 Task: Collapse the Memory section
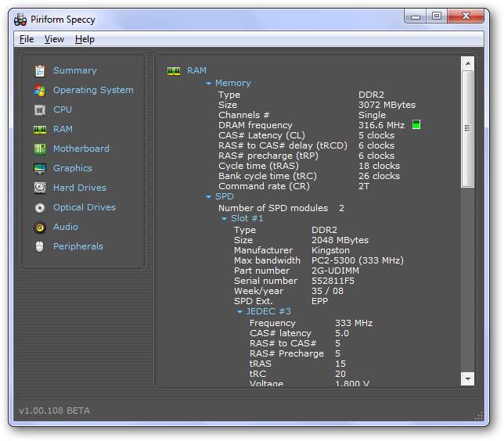click(209, 84)
